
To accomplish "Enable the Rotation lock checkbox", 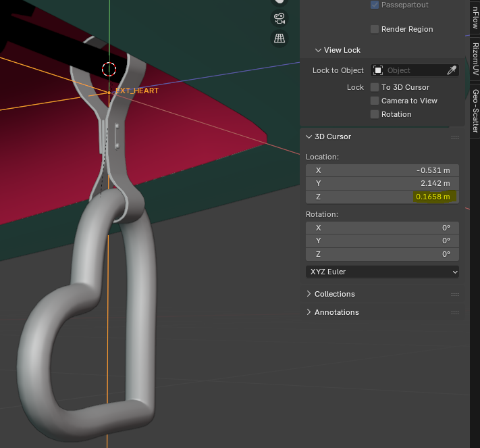I will [x=375, y=114].
